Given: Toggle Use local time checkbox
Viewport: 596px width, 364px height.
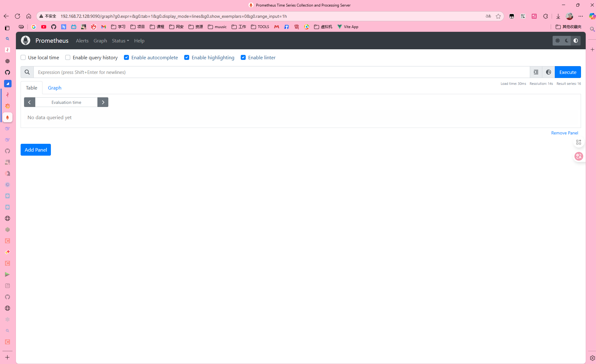Looking at the screenshot, I should 23,57.
